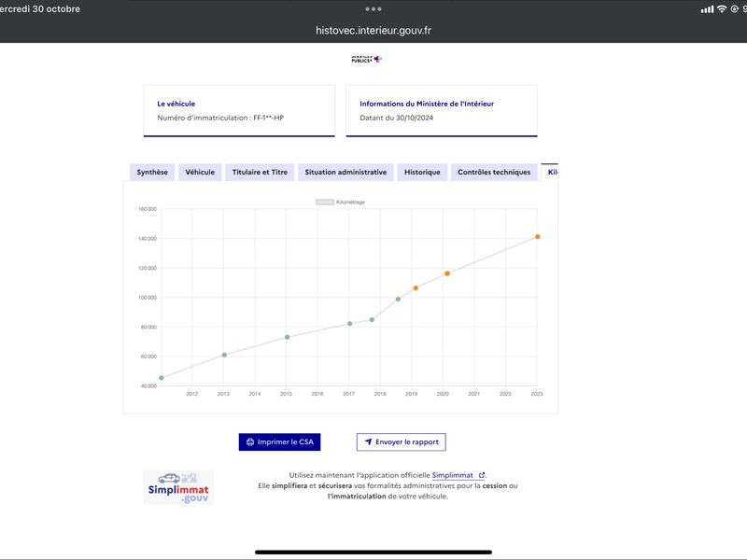Toggle the Kilométrage legend swatch
747x560 pixels.
[324, 202]
